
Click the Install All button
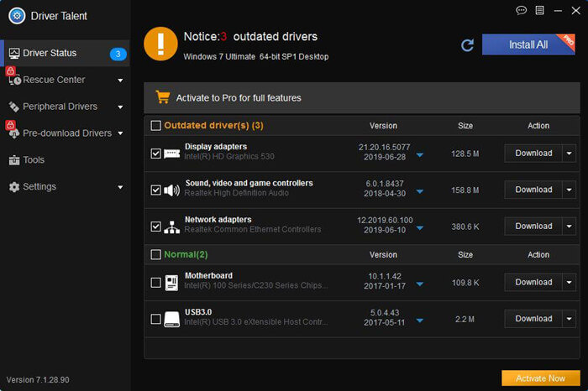pos(528,44)
